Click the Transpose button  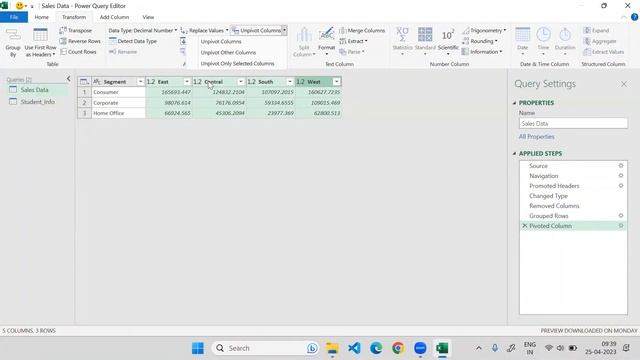pyautogui.click(x=76, y=31)
